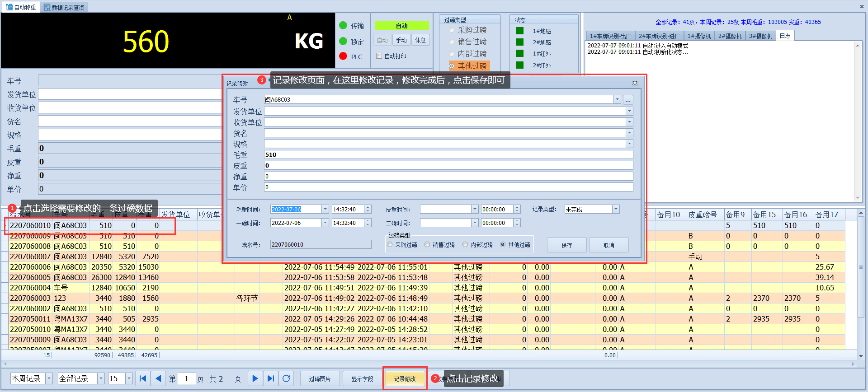Click the page number input box
This screenshot has height=392, width=868.
186,378
